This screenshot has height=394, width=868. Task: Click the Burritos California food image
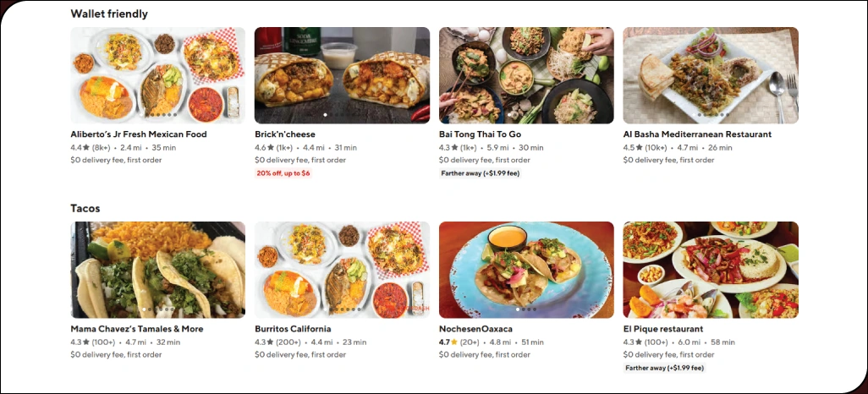pyautogui.click(x=342, y=270)
